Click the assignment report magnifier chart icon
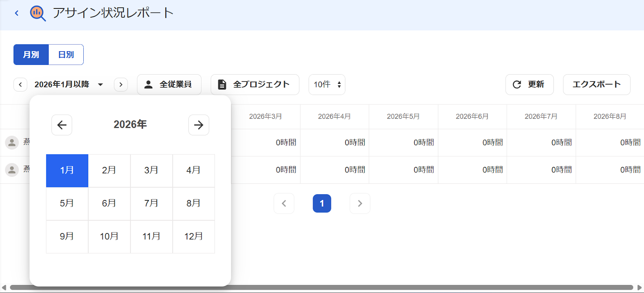The image size is (644, 293). pyautogui.click(x=38, y=13)
